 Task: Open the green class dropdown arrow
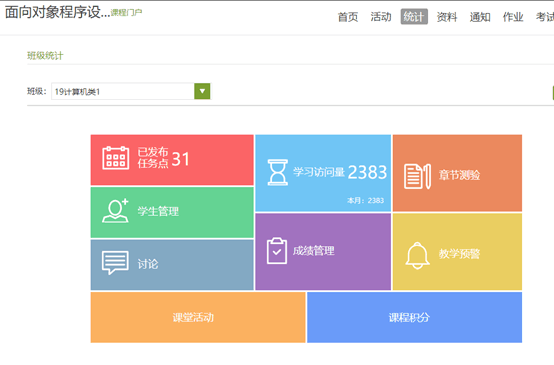pyautogui.click(x=202, y=91)
